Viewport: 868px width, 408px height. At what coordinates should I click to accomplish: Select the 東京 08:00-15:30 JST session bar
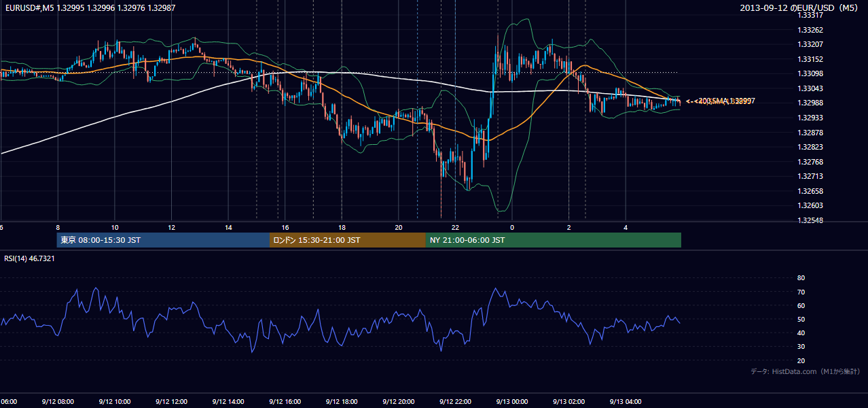163,240
